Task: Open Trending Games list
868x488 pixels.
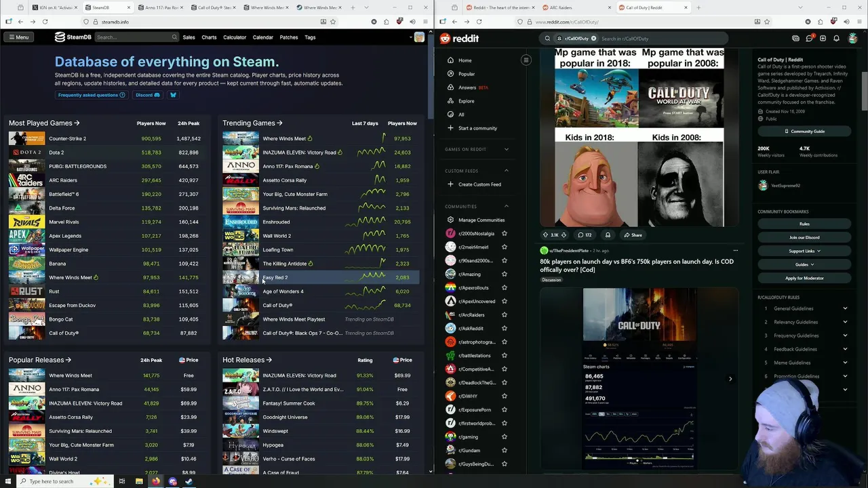Action: click(x=253, y=123)
